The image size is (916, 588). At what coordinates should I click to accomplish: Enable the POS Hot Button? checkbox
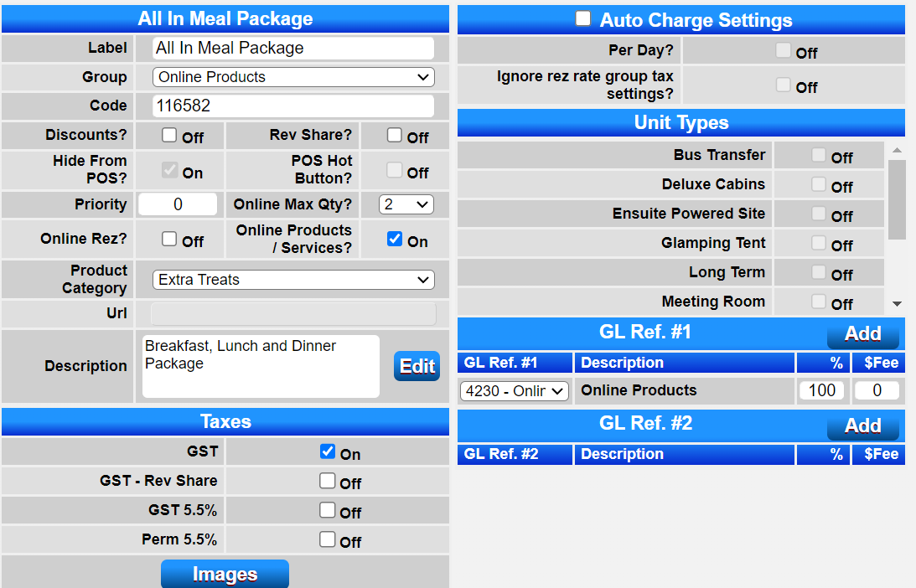395,171
